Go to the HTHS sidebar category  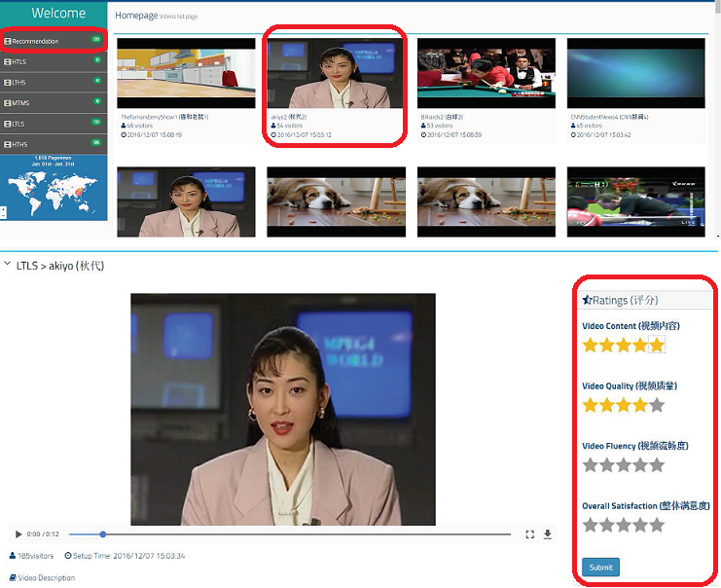tap(20, 143)
